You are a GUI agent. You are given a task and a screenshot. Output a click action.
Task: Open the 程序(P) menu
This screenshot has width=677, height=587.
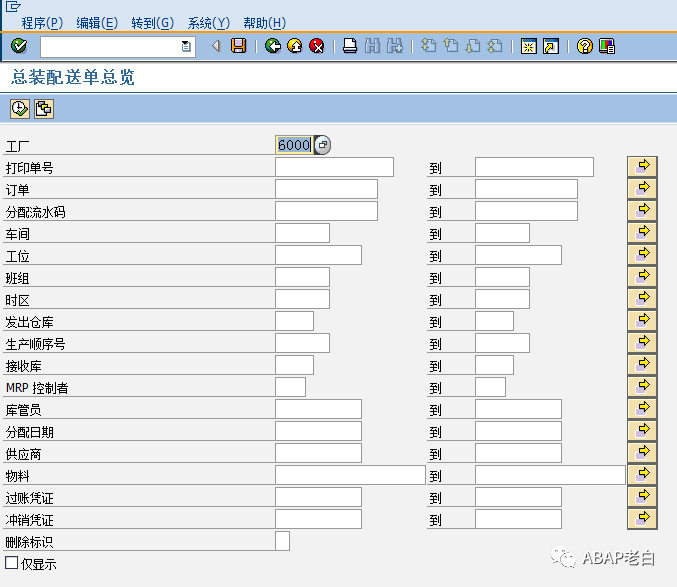tap(42, 23)
